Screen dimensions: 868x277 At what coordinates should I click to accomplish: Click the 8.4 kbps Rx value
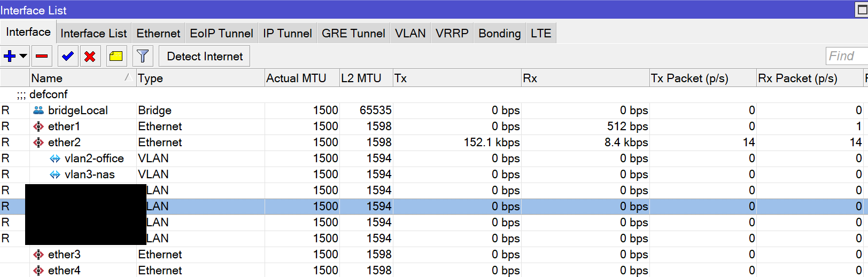click(626, 143)
